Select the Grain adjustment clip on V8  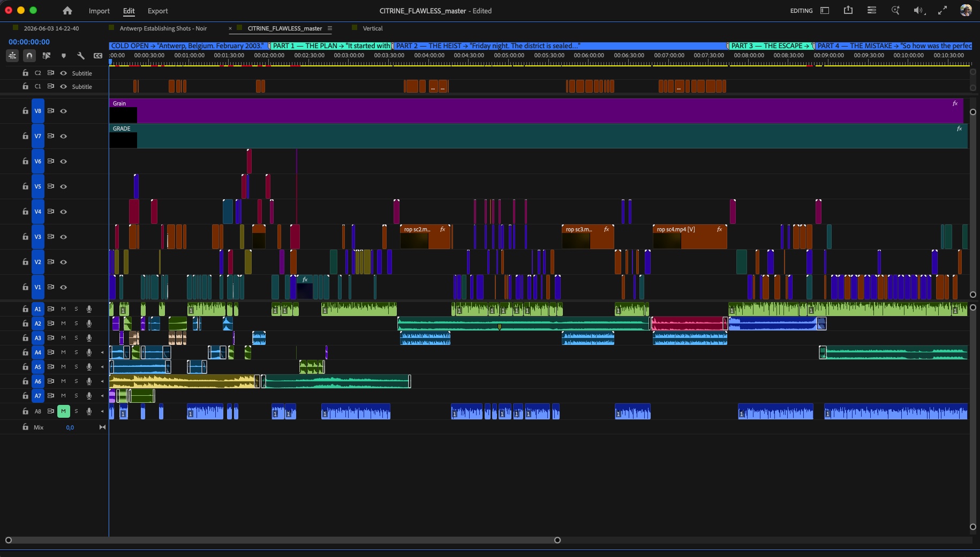536,111
